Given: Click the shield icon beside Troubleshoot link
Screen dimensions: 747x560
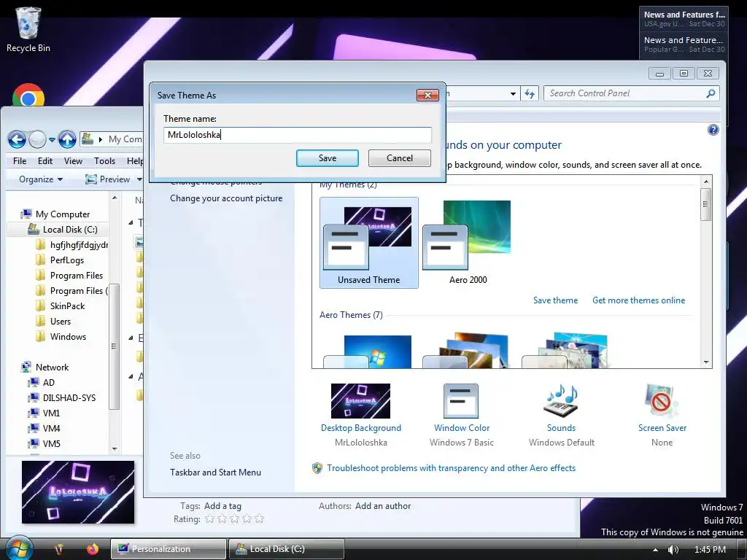Looking at the screenshot, I should (317, 468).
